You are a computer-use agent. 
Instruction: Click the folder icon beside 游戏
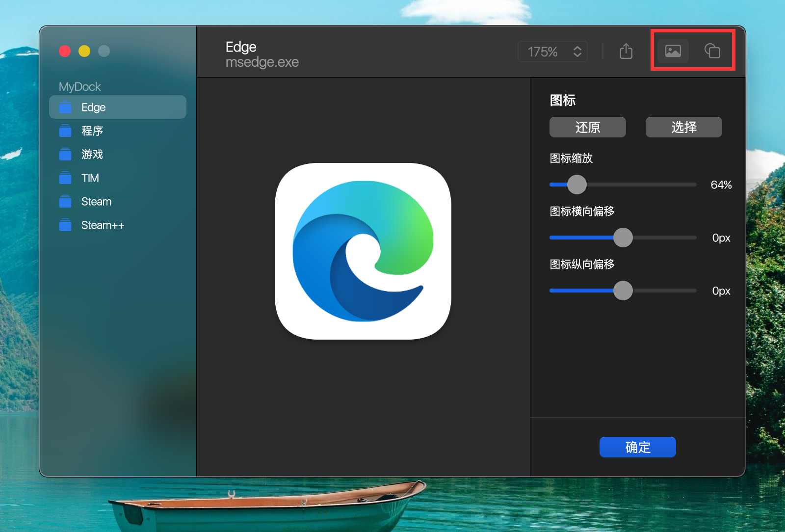pos(65,154)
